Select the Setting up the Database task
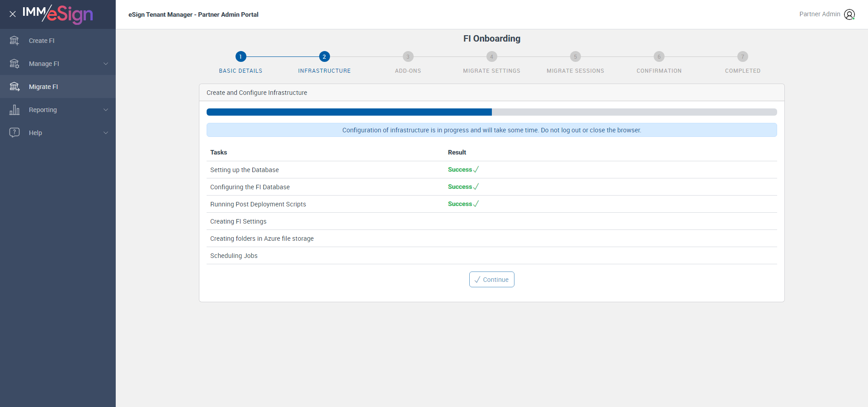The height and width of the screenshot is (407, 868). tap(245, 170)
